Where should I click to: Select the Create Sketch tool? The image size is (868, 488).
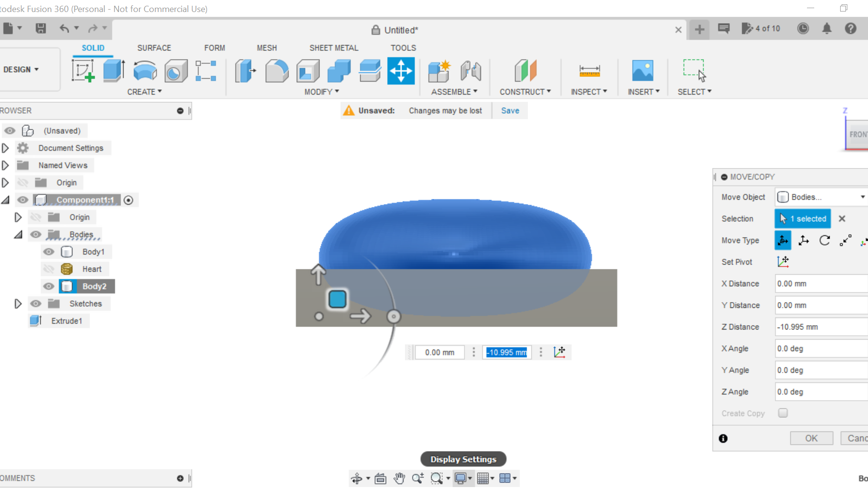click(83, 71)
